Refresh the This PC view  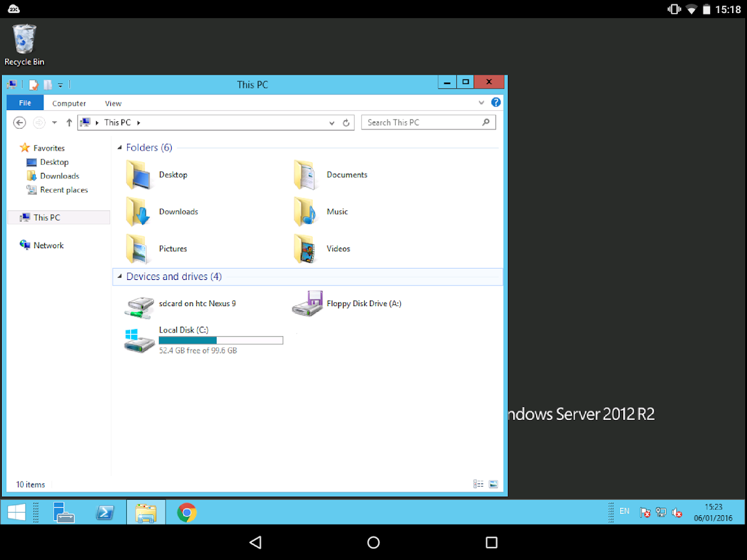(x=347, y=123)
